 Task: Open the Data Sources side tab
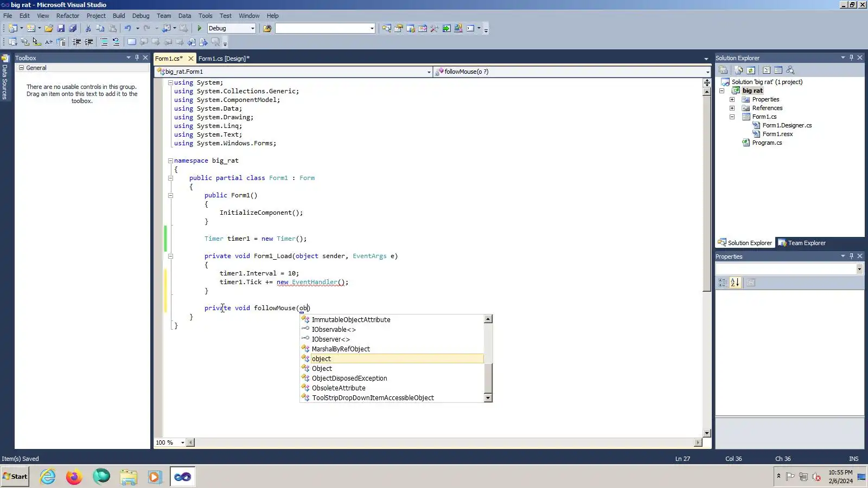(5, 77)
